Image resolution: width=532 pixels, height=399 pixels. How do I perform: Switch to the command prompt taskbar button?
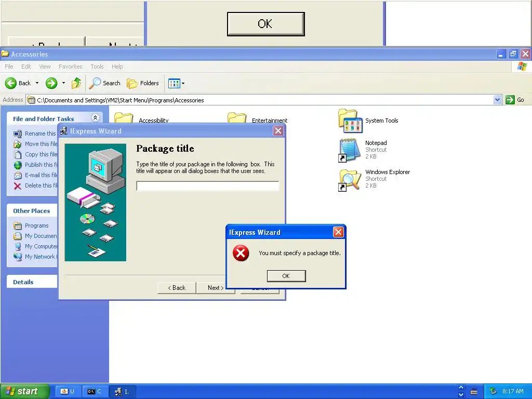95,392
